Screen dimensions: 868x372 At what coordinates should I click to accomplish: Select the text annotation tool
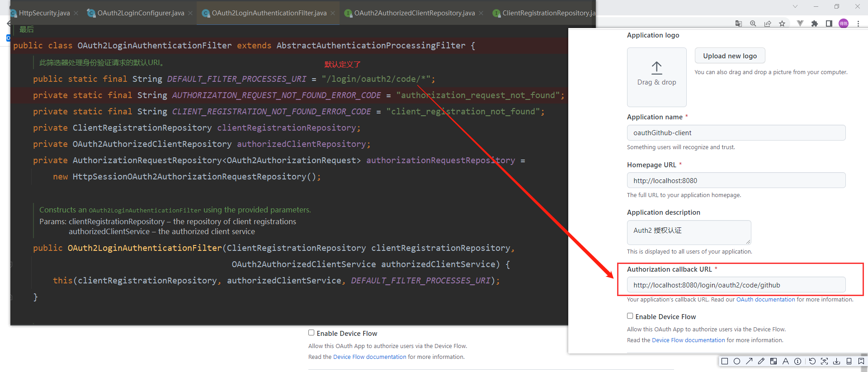pyautogui.click(x=786, y=361)
